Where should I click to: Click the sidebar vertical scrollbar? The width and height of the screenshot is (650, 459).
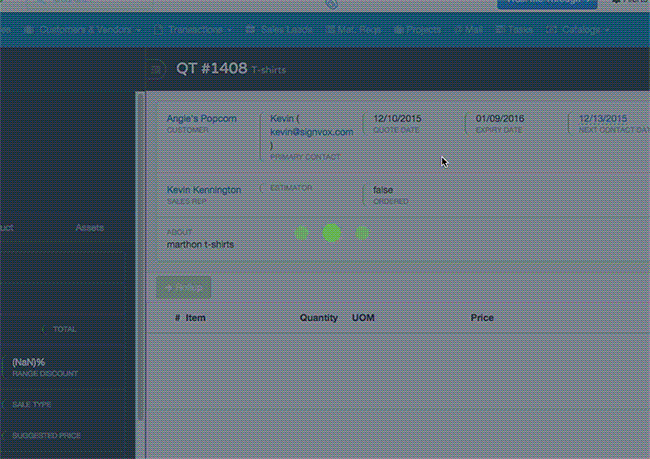pos(141,257)
